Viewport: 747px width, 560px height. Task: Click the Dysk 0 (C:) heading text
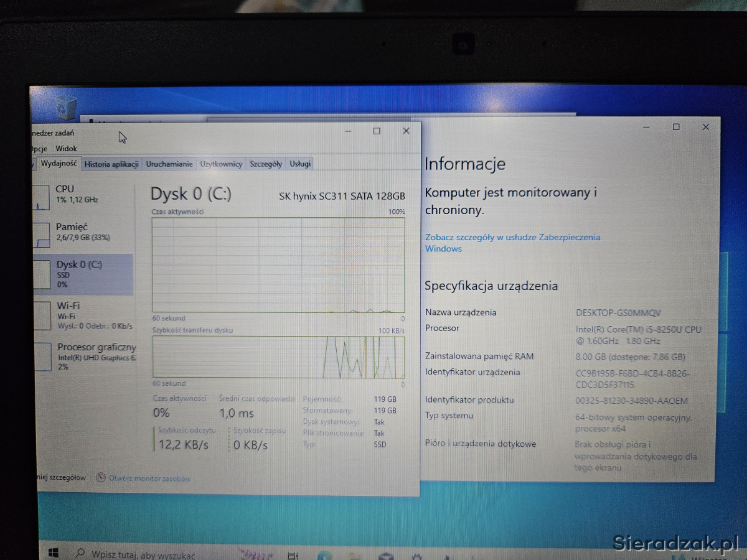pyautogui.click(x=190, y=194)
